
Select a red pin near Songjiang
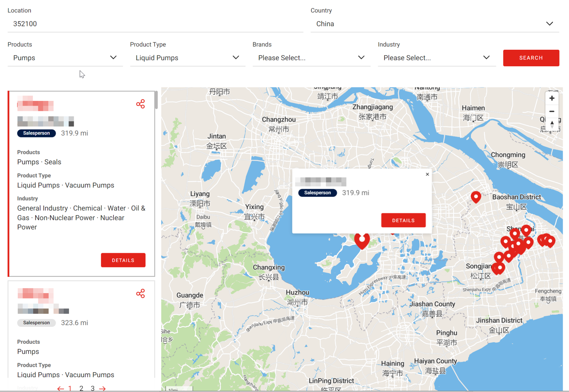pyautogui.click(x=499, y=268)
